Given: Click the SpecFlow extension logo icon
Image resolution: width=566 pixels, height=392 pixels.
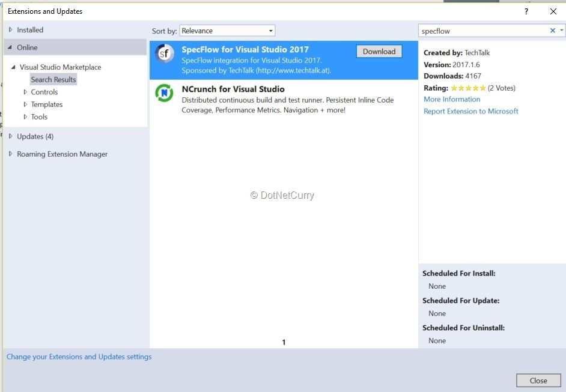Looking at the screenshot, I should [164, 54].
